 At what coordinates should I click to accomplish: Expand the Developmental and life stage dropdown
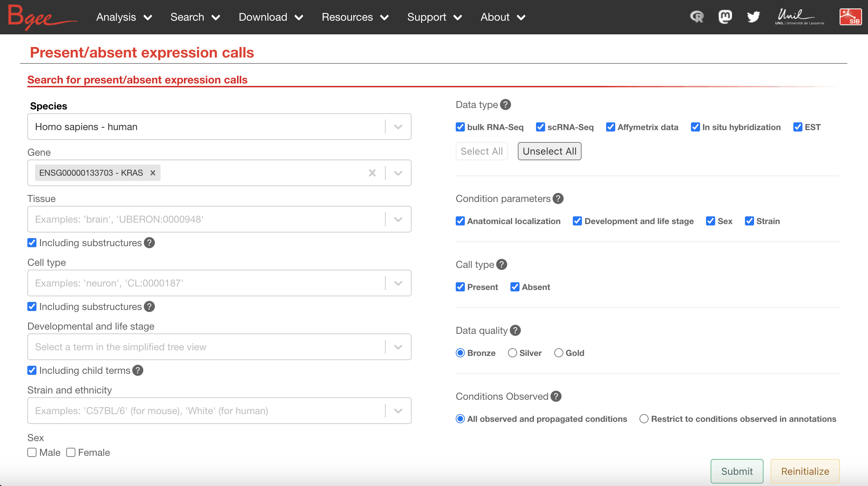[x=398, y=347]
